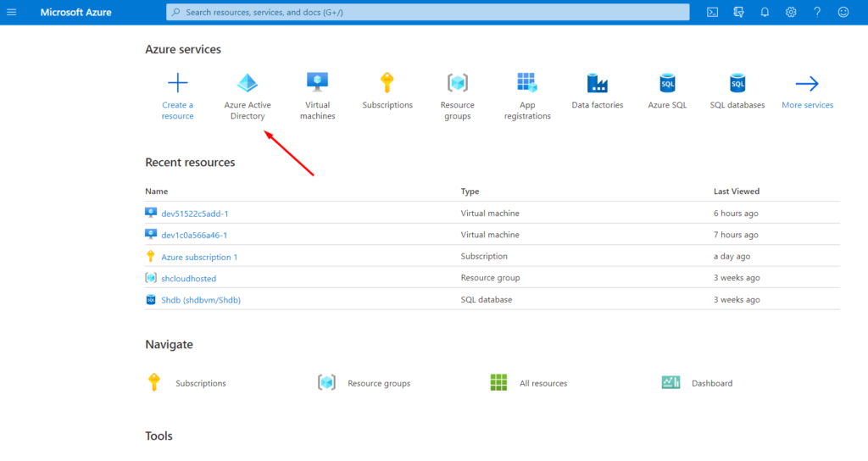868x461 pixels.
Task: Click the key icon beside Azure subscription 1
Action: [151, 256]
